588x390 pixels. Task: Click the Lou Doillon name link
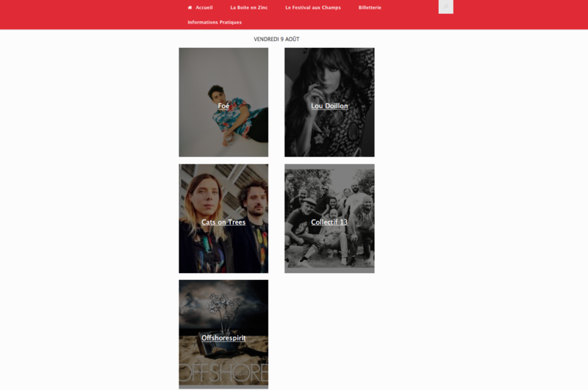pos(329,106)
